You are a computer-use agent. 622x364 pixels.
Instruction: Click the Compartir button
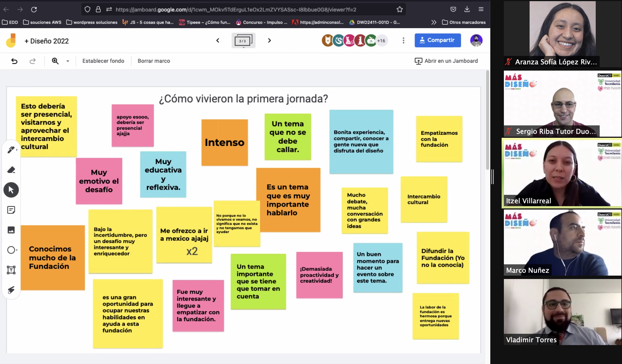[437, 40]
